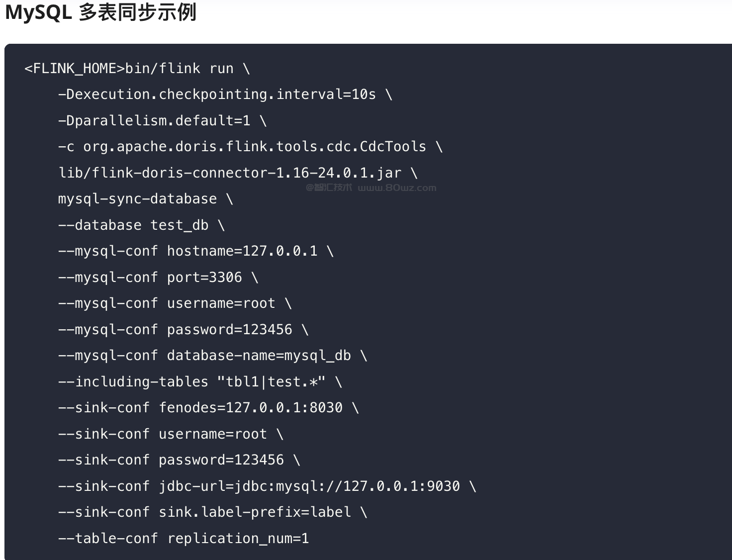Click the mysql-sync-database command line

pos(137,198)
